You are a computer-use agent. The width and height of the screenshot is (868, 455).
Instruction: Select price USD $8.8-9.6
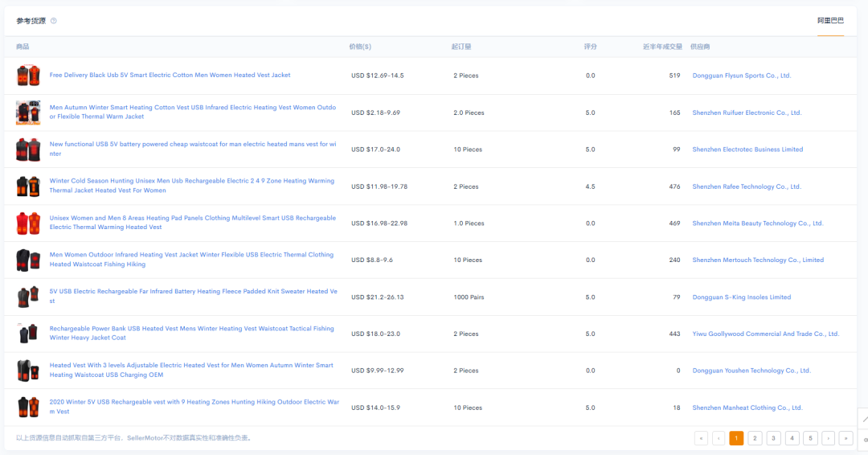[372, 260]
